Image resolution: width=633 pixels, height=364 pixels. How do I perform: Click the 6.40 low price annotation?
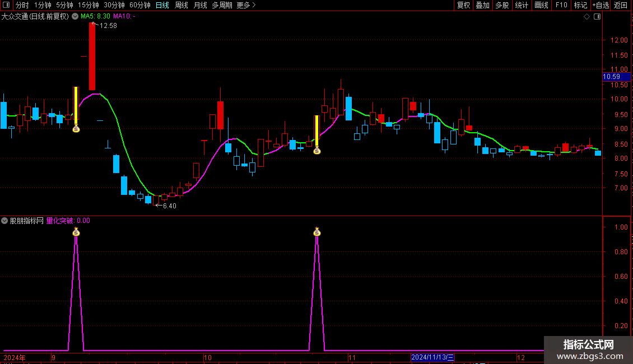coord(170,206)
